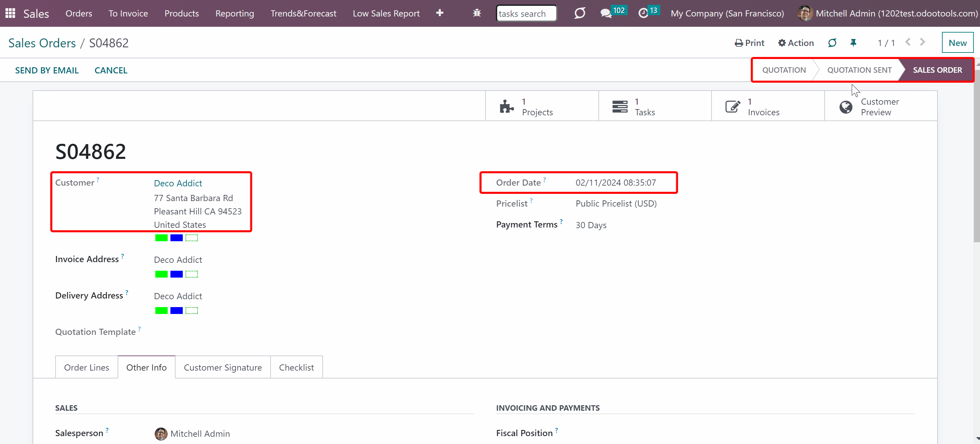This screenshot has height=444, width=980.
Task: Click the pin icon in the control panel
Action: coord(853,43)
